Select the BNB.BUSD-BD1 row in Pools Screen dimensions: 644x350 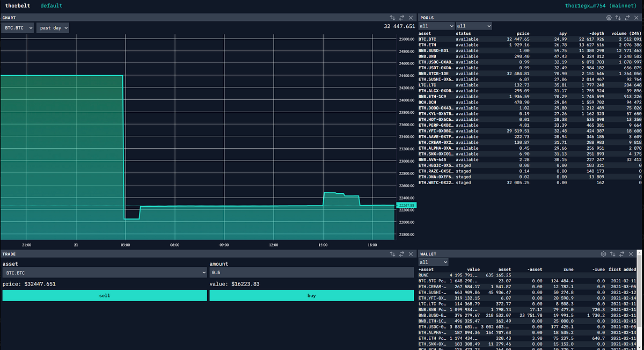click(530, 50)
